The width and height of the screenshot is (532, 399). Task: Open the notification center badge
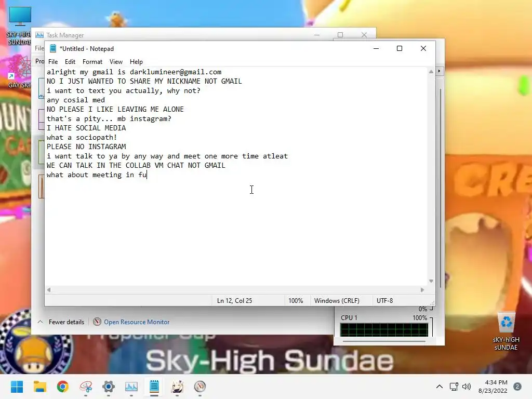(x=517, y=387)
